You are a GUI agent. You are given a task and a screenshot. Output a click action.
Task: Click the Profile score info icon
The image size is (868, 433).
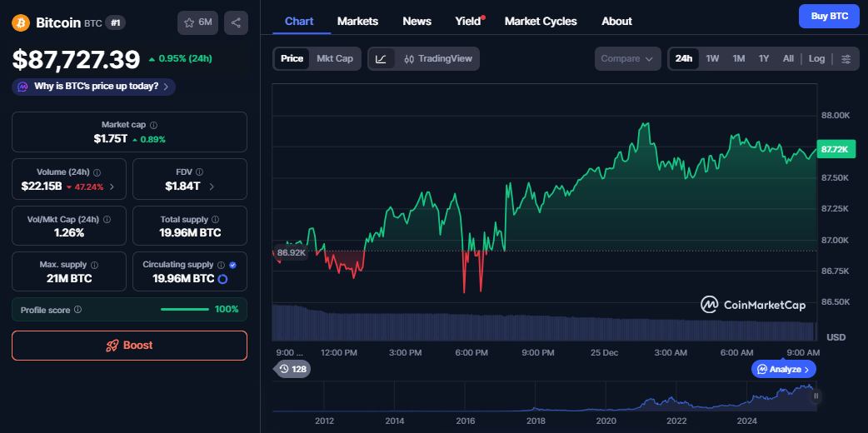pyautogui.click(x=77, y=310)
